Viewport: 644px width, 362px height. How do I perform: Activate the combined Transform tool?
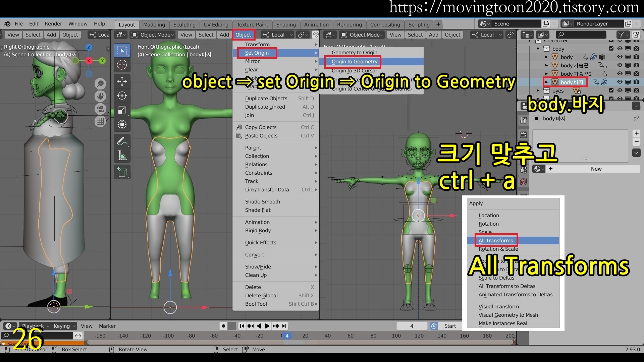click(x=122, y=125)
